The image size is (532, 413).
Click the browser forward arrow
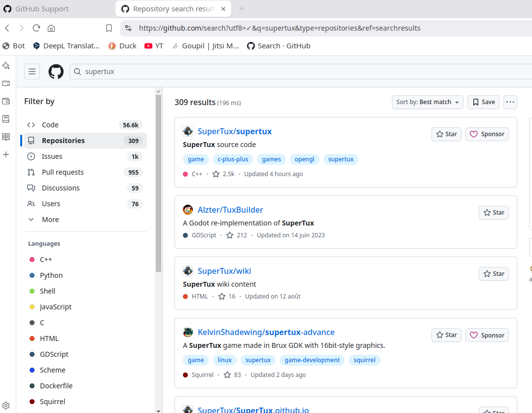(x=21, y=28)
